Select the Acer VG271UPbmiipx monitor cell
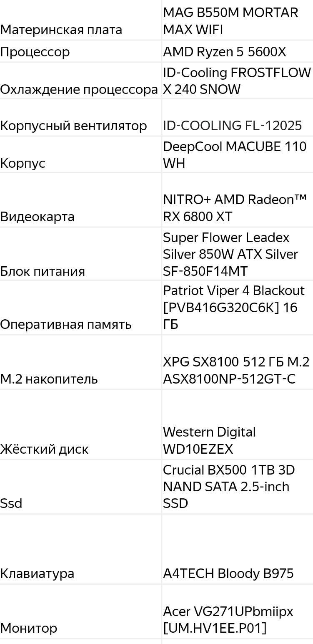Viewport: 313px width, 644px height. tap(228, 620)
